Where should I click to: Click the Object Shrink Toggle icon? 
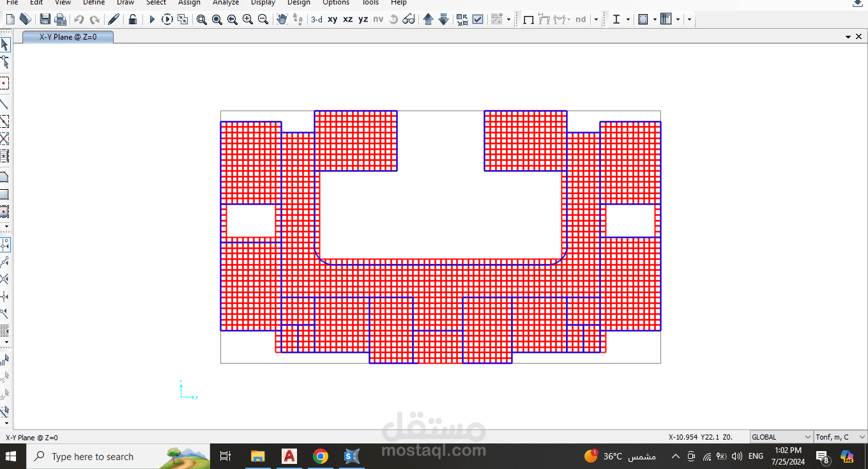(x=462, y=19)
